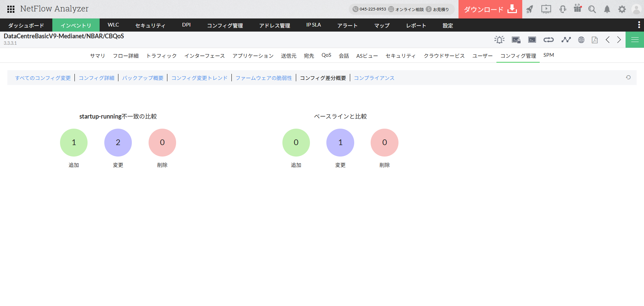Switch to the インターフェース tab
This screenshot has height=306, width=644.
coord(204,56)
